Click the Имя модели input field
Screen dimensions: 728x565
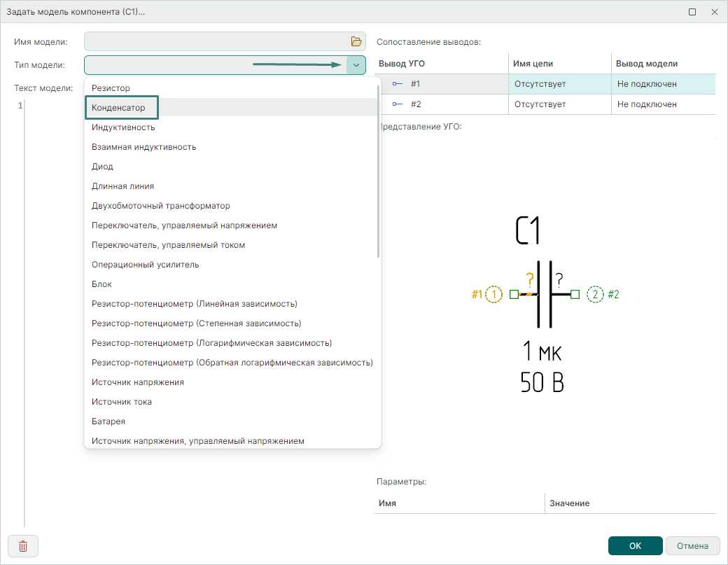point(216,41)
